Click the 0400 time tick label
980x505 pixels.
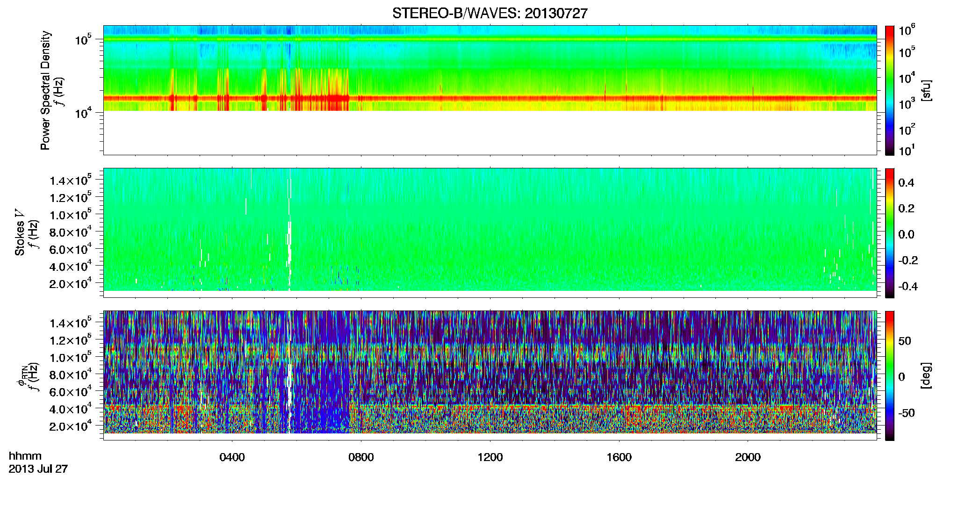click(232, 457)
